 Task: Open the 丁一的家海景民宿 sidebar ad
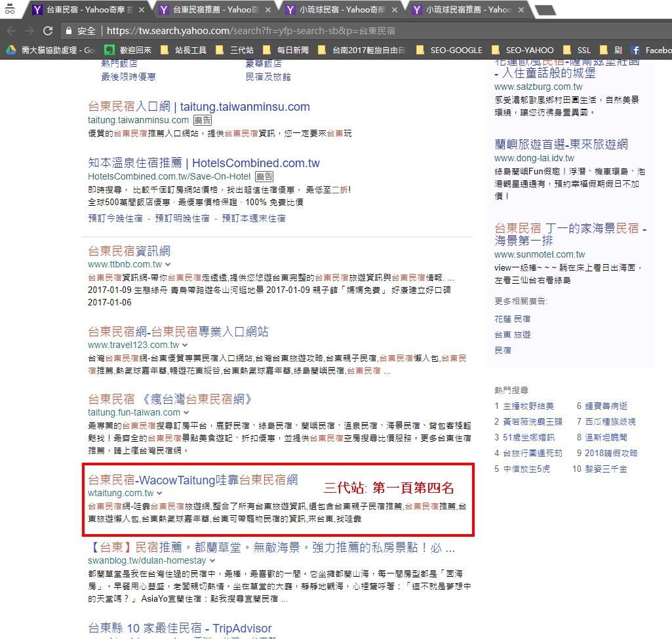(x=570, y=234)
